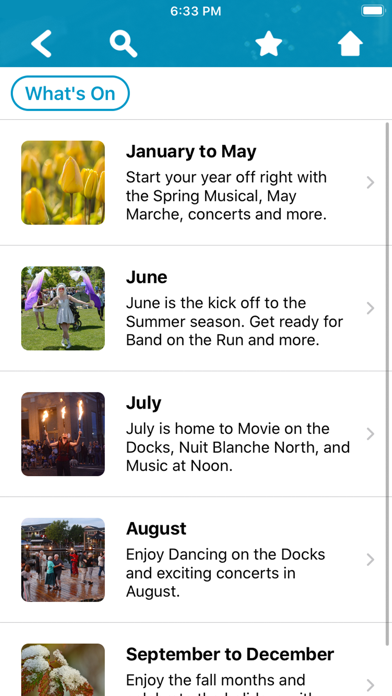Expand the July row chevron
This screenshot has height=696, width=392.
click(370, 434)
